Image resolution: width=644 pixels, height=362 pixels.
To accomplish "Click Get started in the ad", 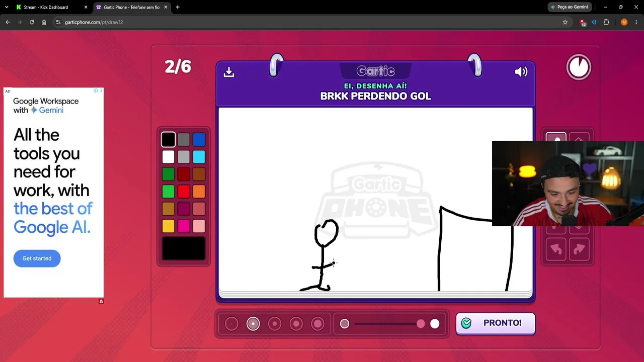I will point(37,258).
